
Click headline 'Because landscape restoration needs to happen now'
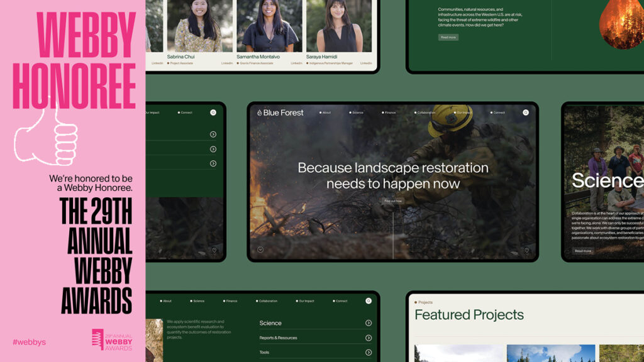tap(393, 176)
